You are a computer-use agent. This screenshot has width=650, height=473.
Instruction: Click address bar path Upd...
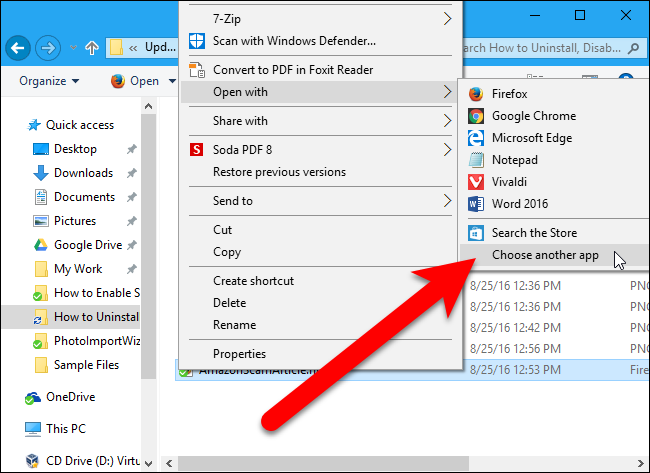tap(160, 48)
